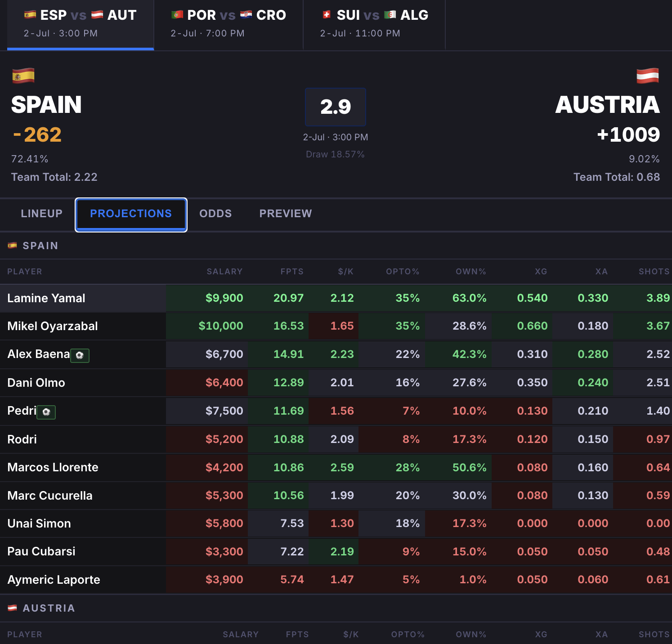This screenshot has width=672, height=644.
Task: Click Croatia flag icon in match tab
Action: [x=246, y=15]
